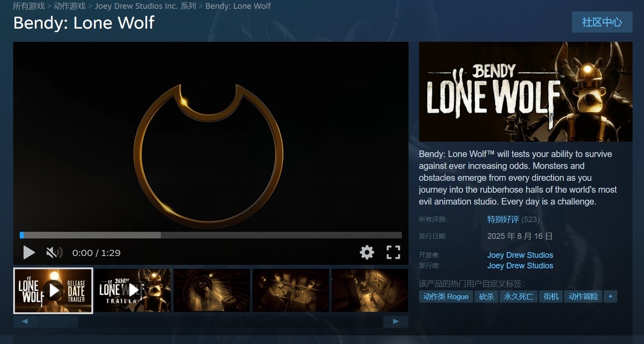The image size is (644, 344).
Task: Open developer Joey Drew Studios link
Action: [520, 255]
